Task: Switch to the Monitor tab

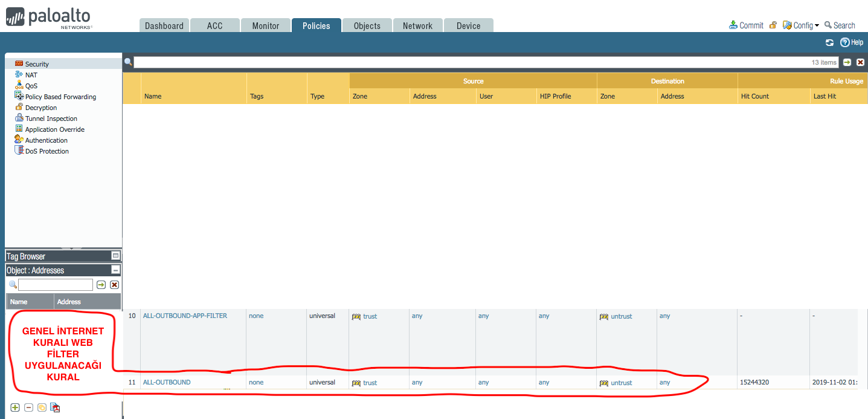Action: [x=266, y=25]
